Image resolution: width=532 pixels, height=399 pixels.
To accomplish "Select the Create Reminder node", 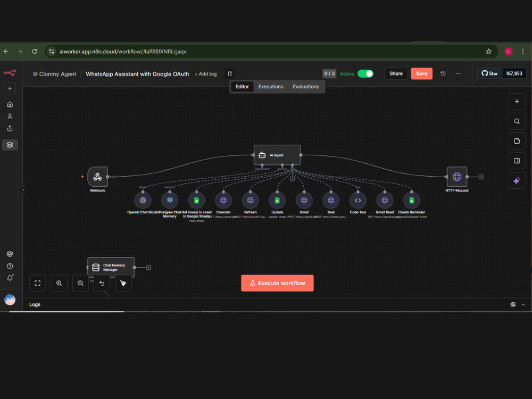I will [x=412, y=201].
